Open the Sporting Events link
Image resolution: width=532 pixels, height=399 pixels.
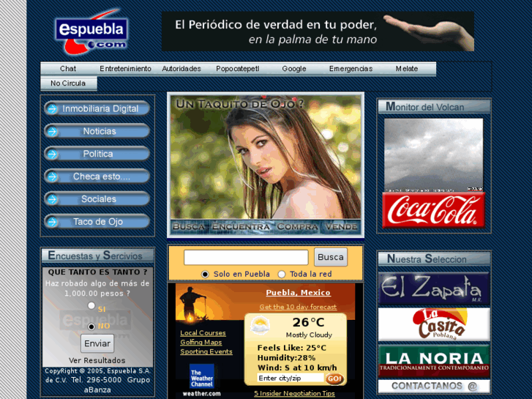tap(206, 351)
